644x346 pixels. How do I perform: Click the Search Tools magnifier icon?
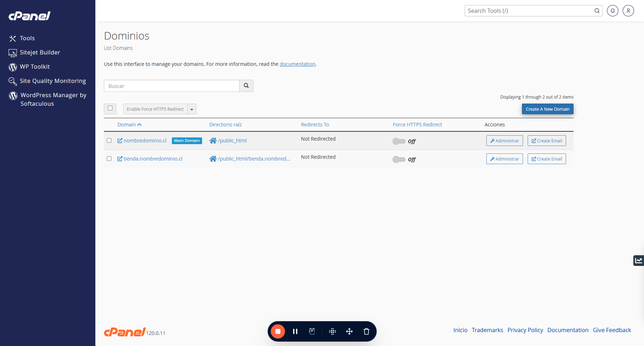click(x=597, y=11)
